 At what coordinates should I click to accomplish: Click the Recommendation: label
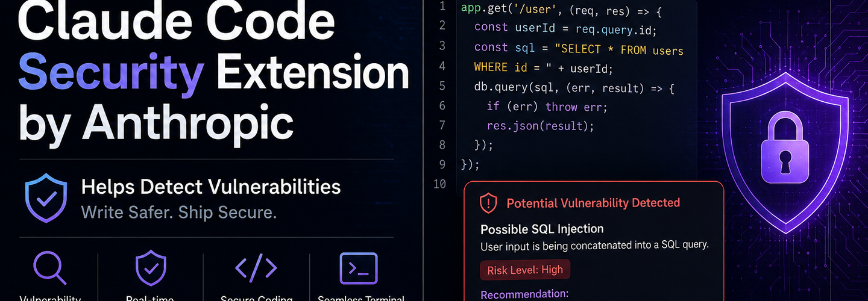524,294
